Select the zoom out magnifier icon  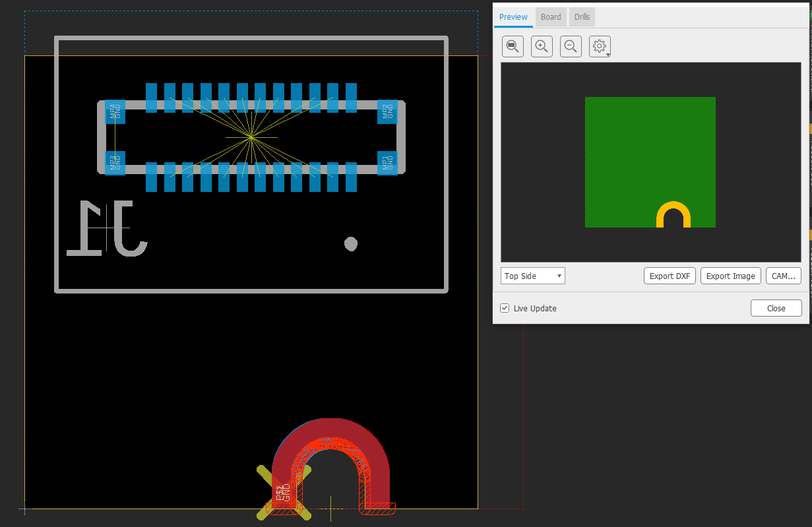571,46
